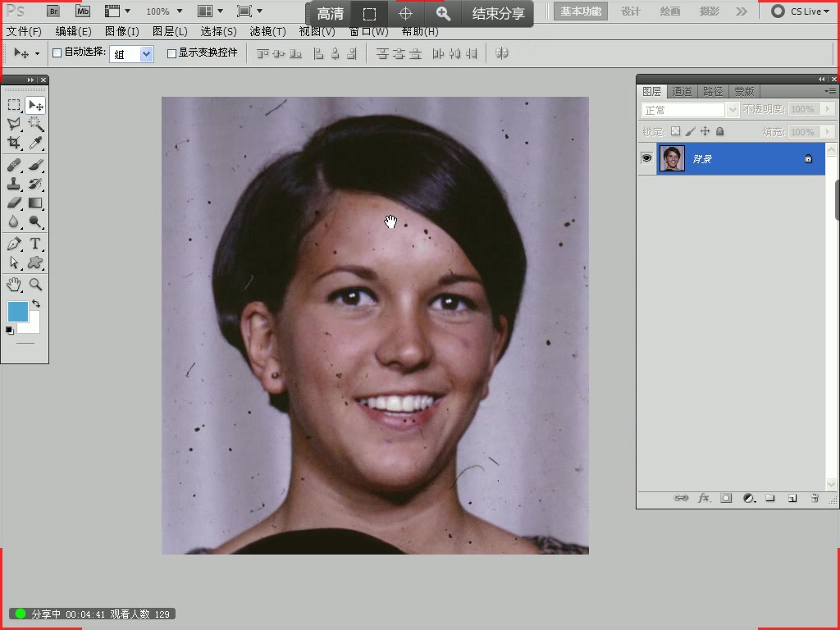Open the Add layer style fx menu

(x=703, y=497)
